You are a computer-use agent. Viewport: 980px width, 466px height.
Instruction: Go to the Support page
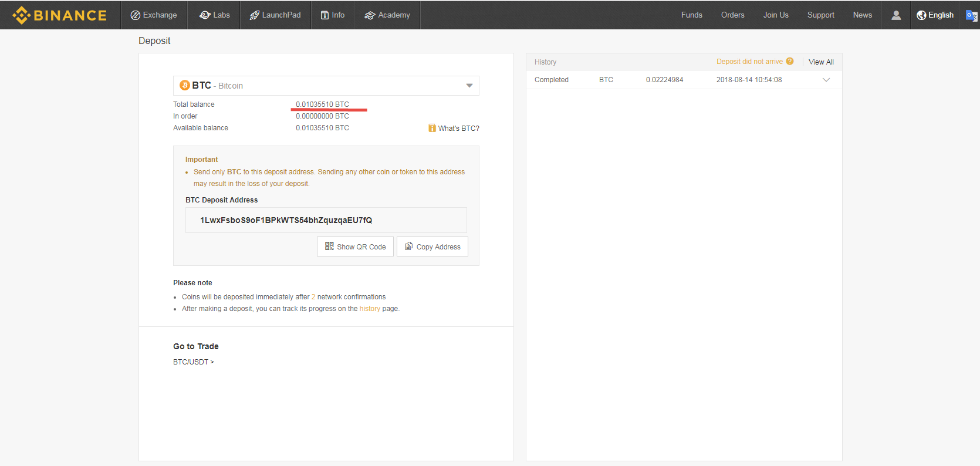tap(821, 15)
